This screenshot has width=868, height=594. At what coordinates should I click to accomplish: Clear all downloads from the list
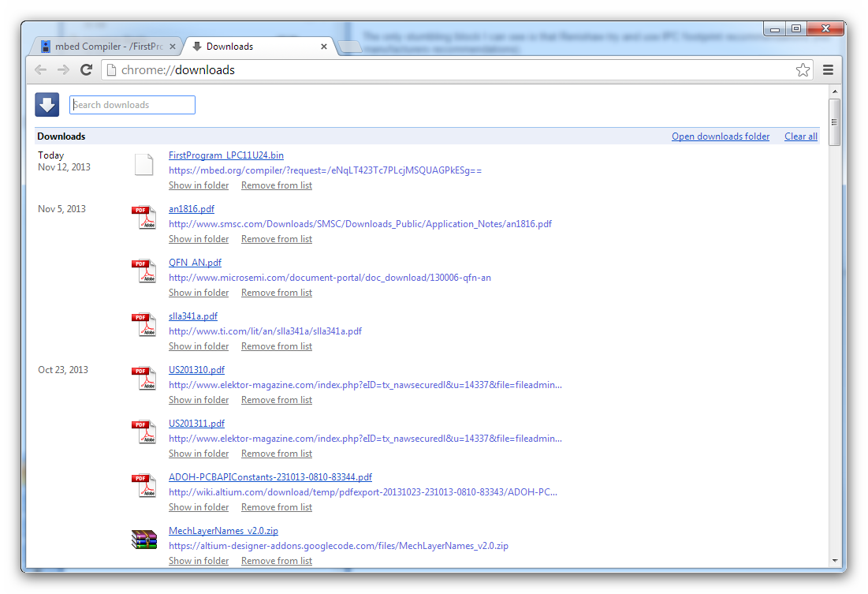800,136
